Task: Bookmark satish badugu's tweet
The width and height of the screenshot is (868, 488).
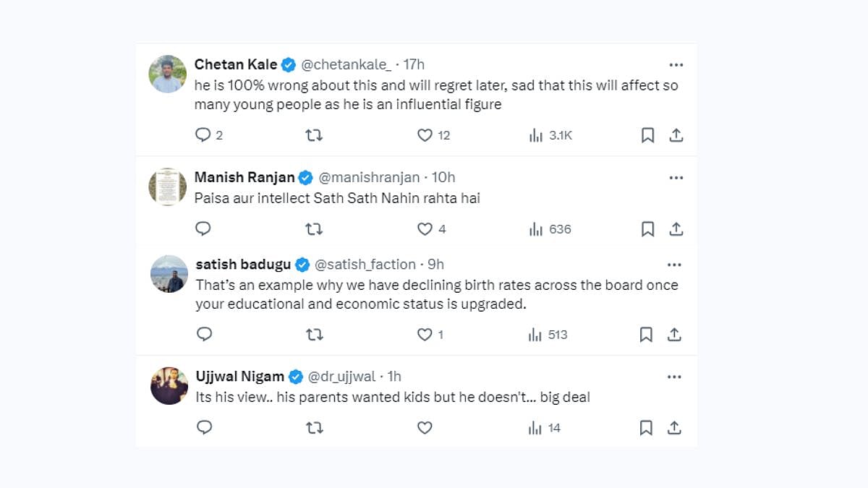Action: (646, 335)
